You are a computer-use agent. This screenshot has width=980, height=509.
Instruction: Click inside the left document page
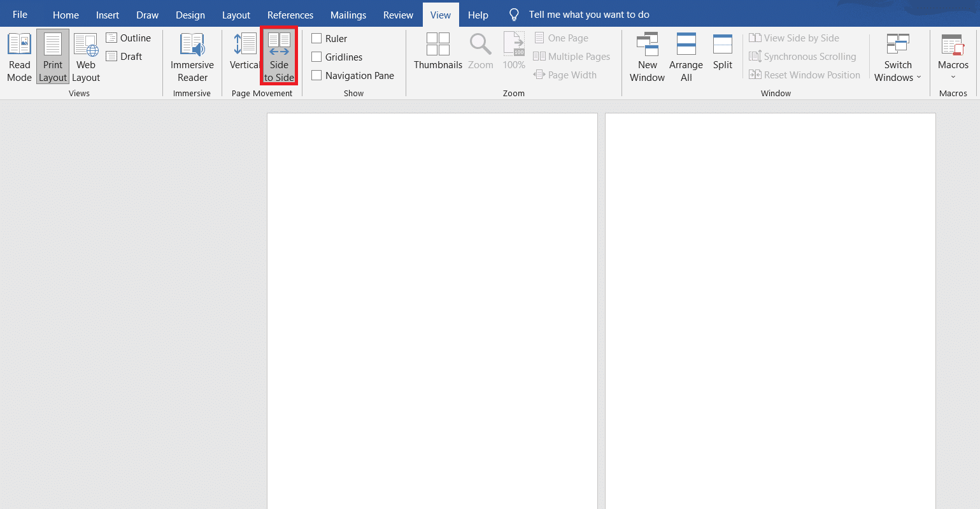(x=432, y=311)
